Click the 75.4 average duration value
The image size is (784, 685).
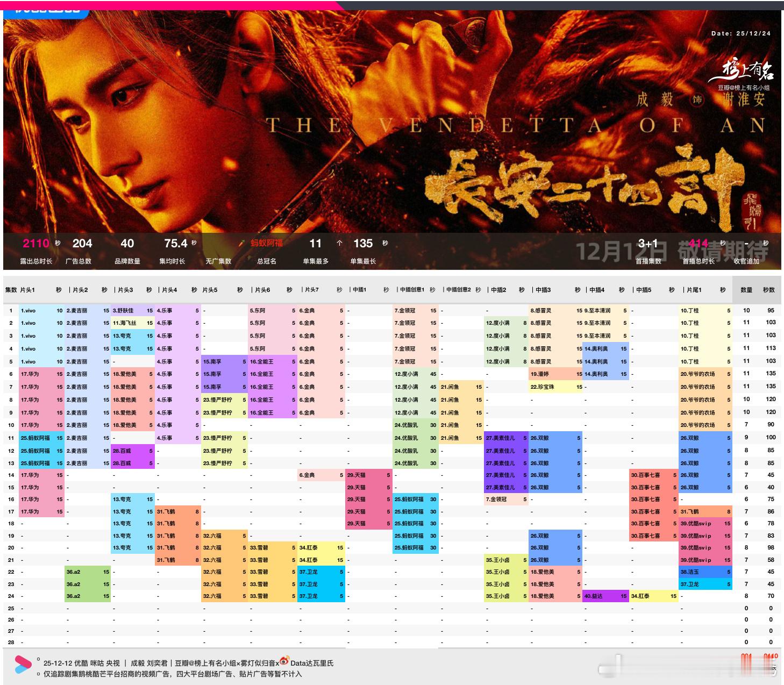pos(176,243)
